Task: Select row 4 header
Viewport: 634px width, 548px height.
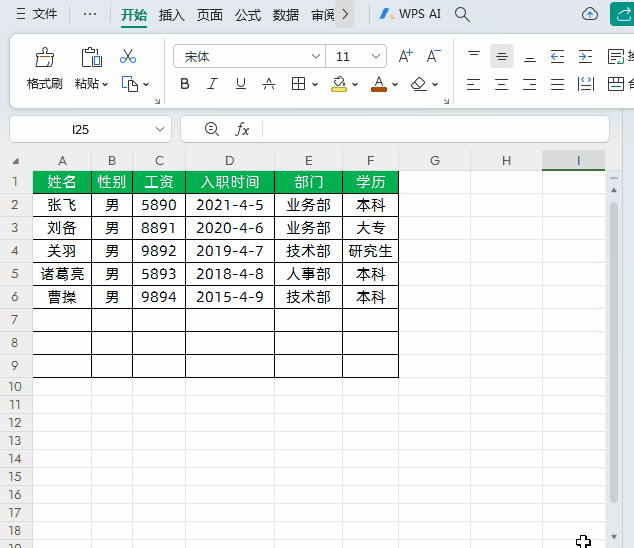Action: click(x=15, y=251)
